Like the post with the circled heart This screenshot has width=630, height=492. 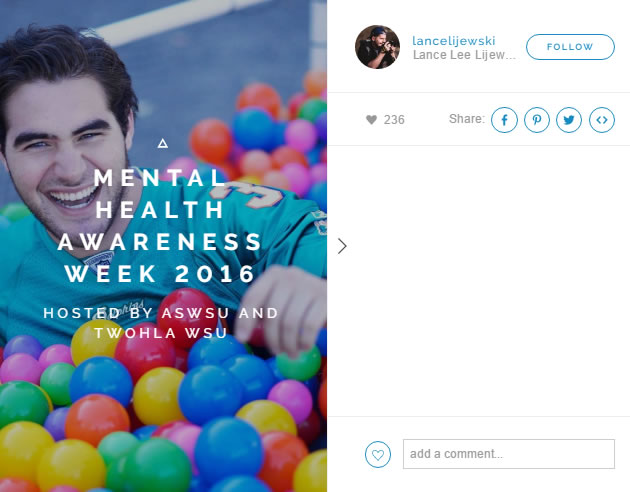tap(378, 454)
